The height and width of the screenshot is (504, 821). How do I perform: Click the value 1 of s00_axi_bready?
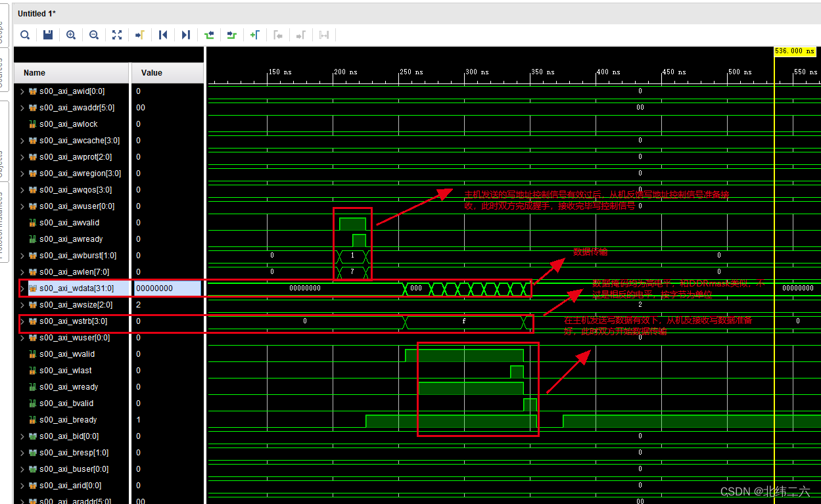139,420
